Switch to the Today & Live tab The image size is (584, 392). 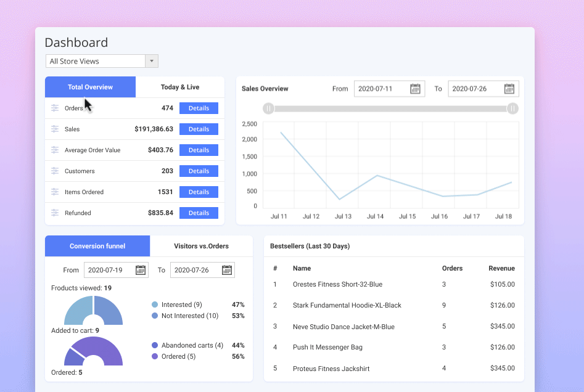pos(179,87)
